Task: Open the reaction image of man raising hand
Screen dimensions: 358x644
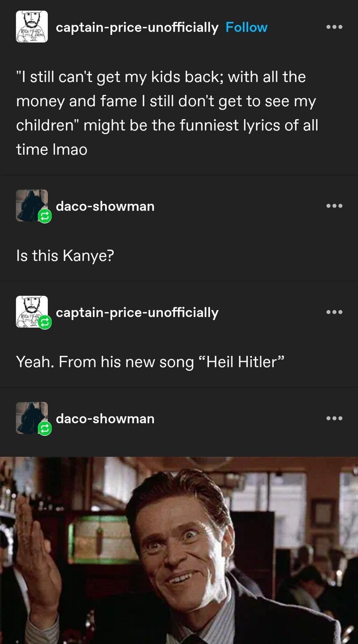Action: (179, 550)
